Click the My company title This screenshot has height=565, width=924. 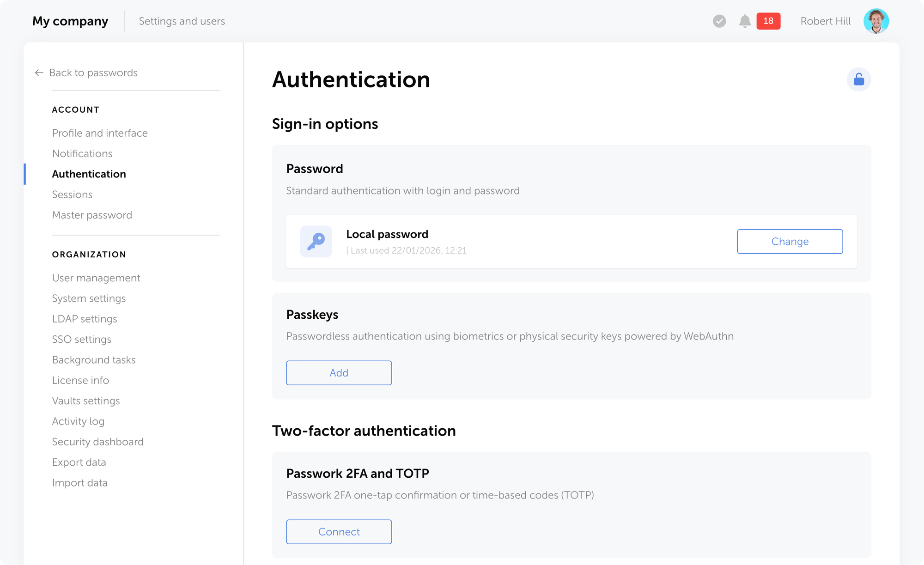point(70,21)
